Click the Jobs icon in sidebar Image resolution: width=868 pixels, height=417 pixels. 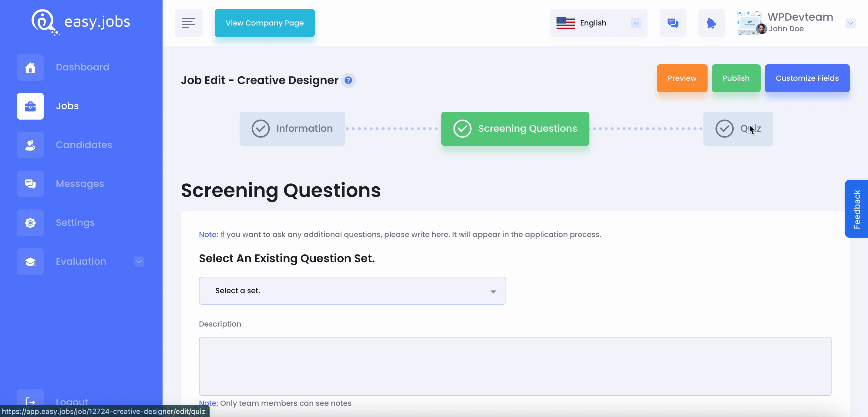pyautogui.click(x=30, y=106)
